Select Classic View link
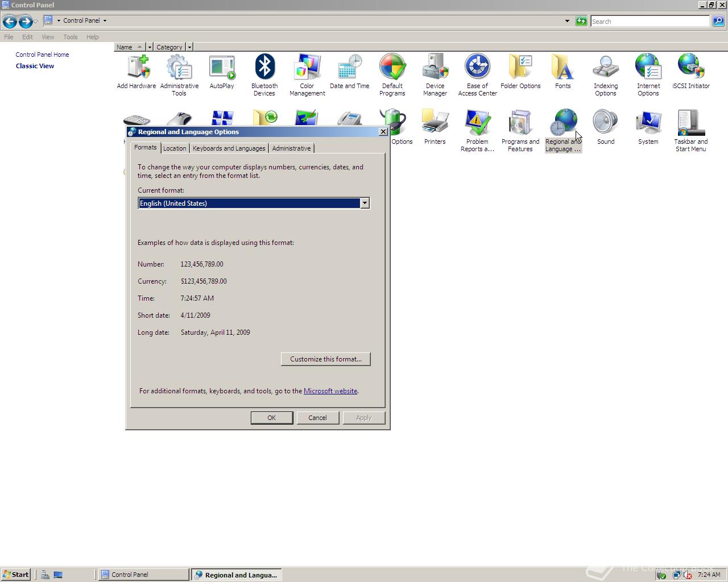Screen dimensions: 728x582 click(x=35, y=66)
